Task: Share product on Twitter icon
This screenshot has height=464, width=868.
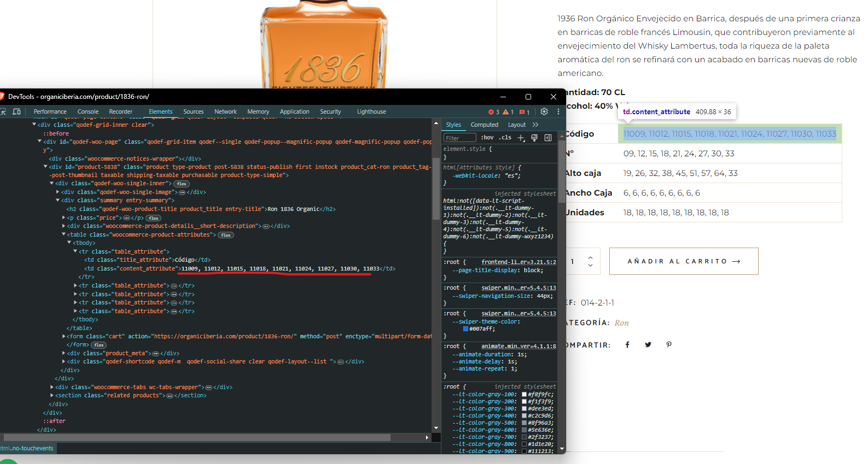Action: pos(648,345)
